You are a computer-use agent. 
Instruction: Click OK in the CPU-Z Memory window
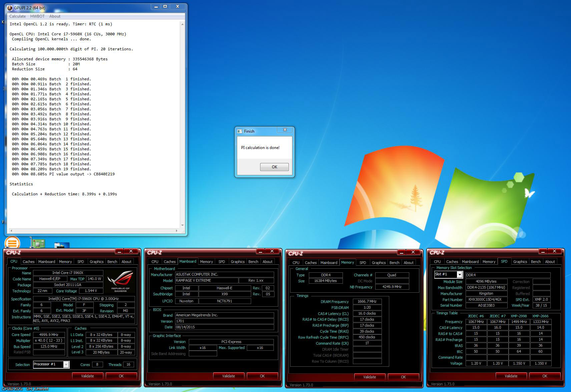pyautogui.click(x=404, y=377)
